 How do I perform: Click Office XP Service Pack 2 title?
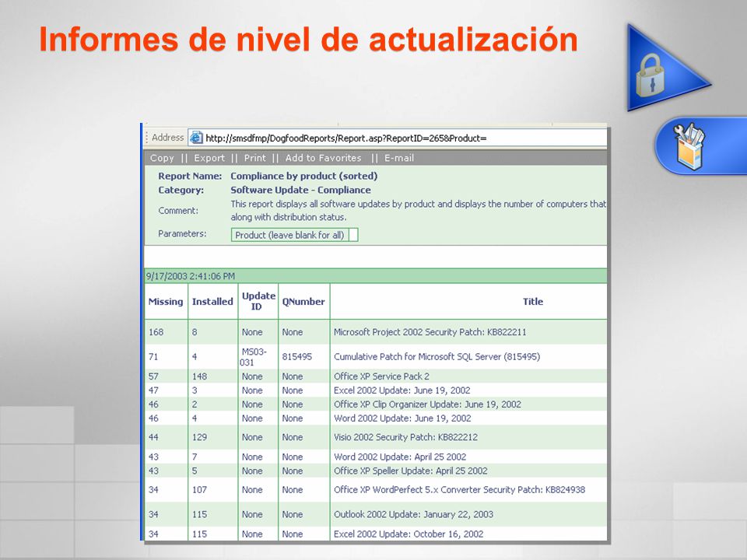381,376
